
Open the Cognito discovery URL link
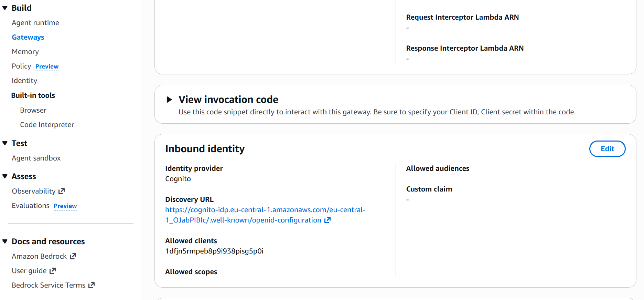(265, 210)
